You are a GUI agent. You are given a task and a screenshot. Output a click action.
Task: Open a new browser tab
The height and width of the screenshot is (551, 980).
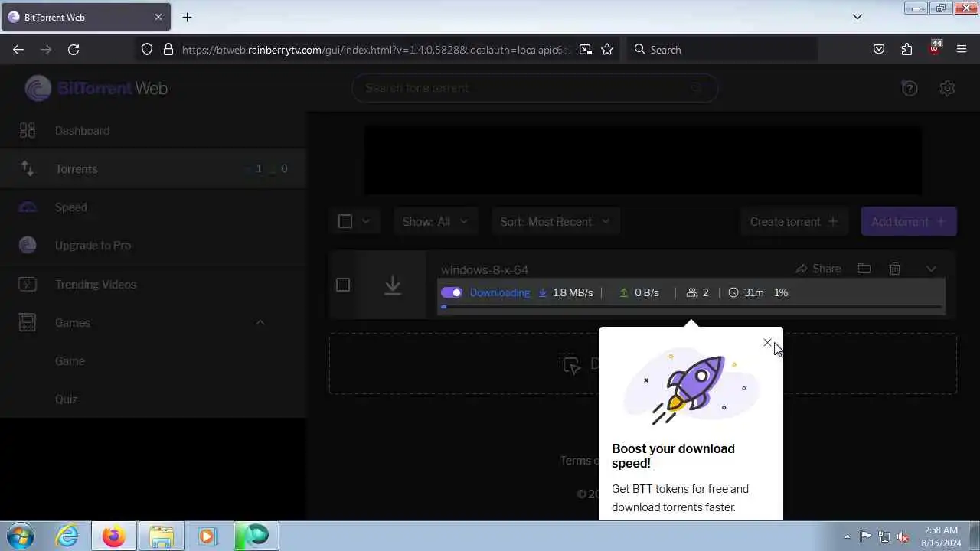pos(187,17)
